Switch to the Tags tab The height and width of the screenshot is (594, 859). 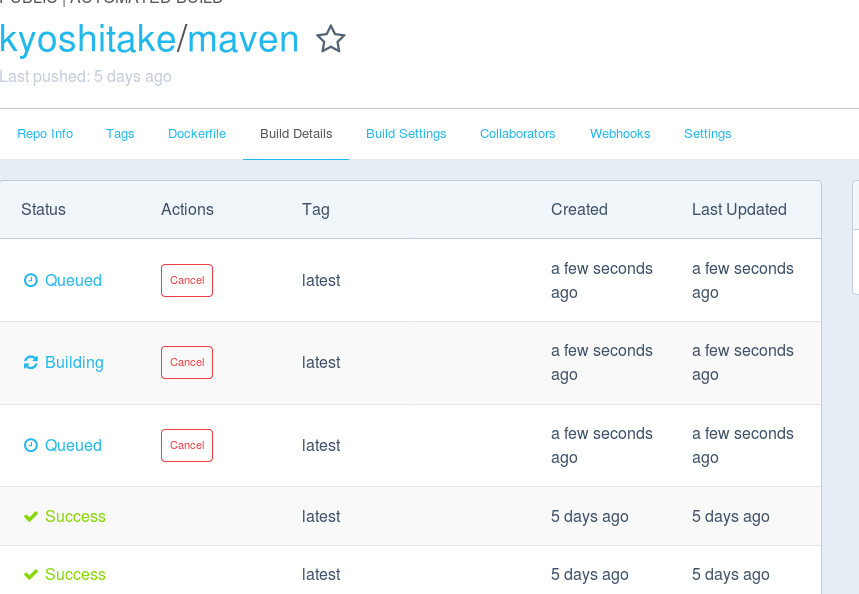pyautogui.click(x=120, y=134)
